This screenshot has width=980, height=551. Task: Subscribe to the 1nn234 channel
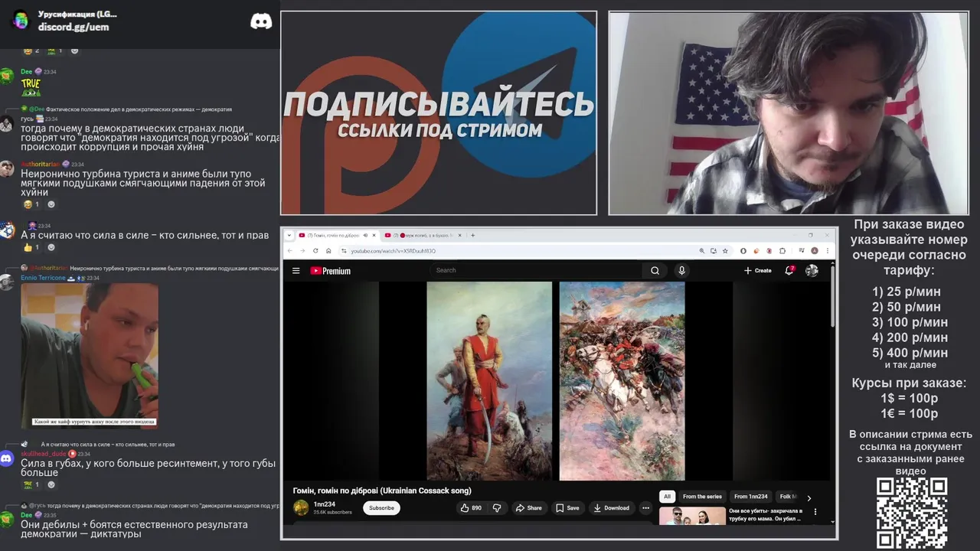[381, 507]
